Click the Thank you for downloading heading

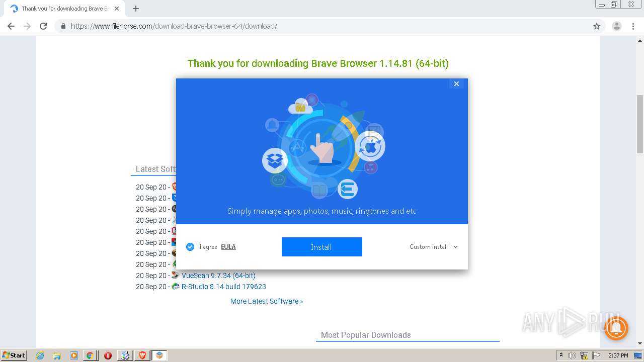click(x=318, y=63)
